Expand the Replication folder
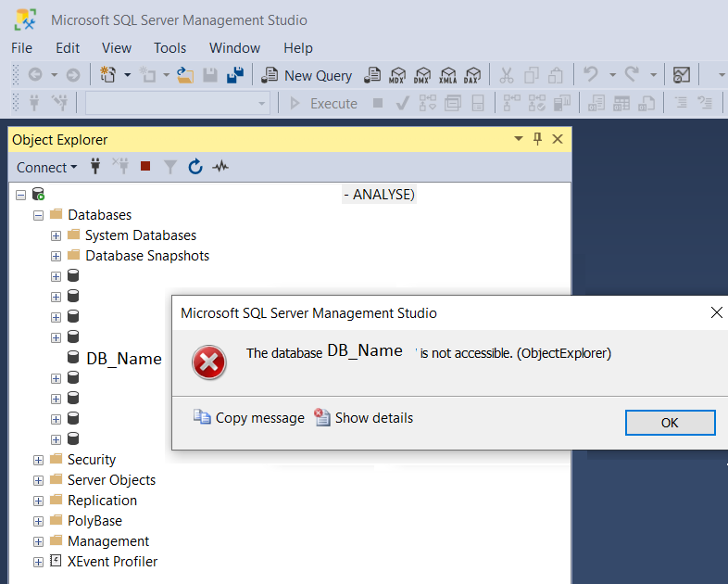Viewport: 728px width, 584px height. click(38, 501)
